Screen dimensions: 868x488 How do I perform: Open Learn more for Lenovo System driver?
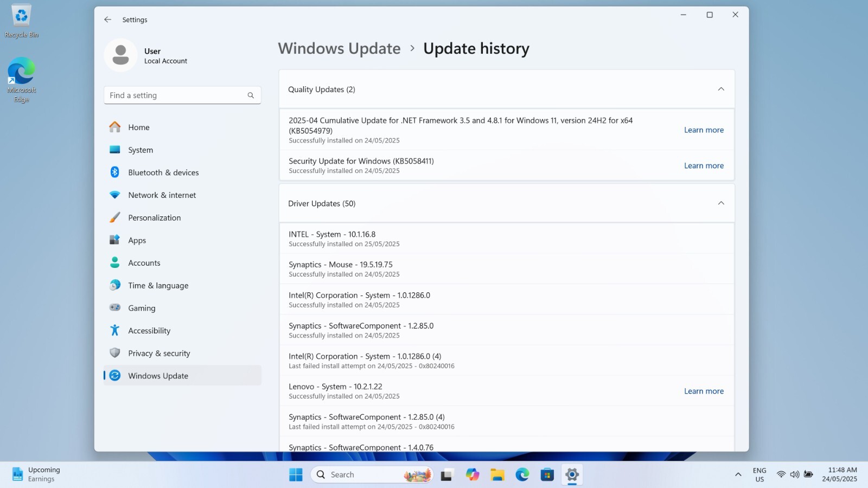[704, 391]
